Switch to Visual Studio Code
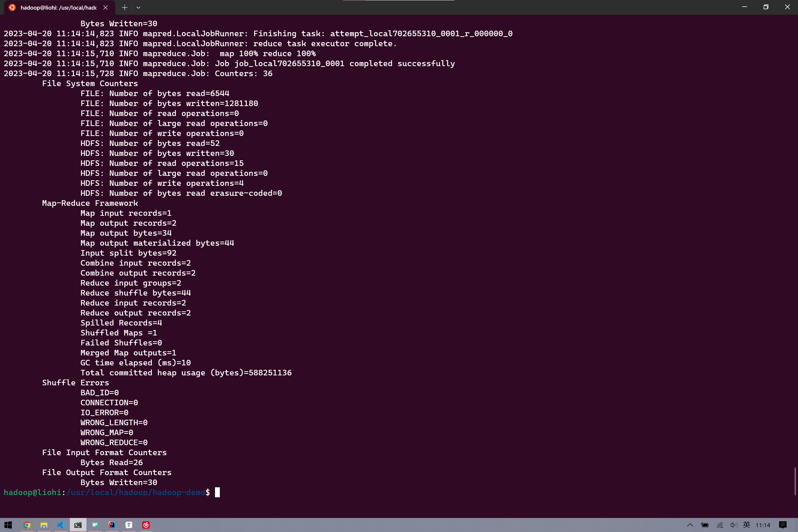 click(x=61, y=525)
